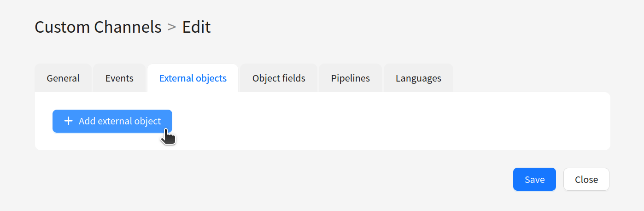The image size is (644, 211).
Task: Click the Edit breadcrumb text
Action: pyautogui.click(x=196, y=27)
